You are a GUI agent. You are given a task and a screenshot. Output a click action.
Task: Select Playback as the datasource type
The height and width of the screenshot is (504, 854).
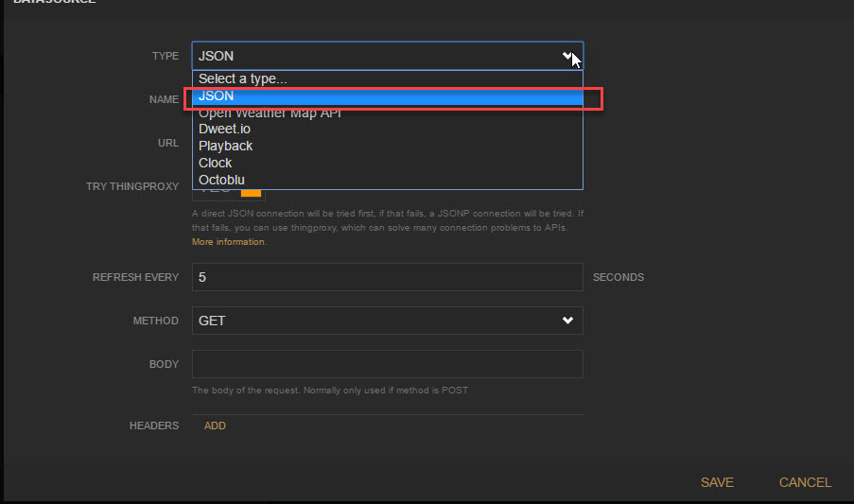[226, 146]
